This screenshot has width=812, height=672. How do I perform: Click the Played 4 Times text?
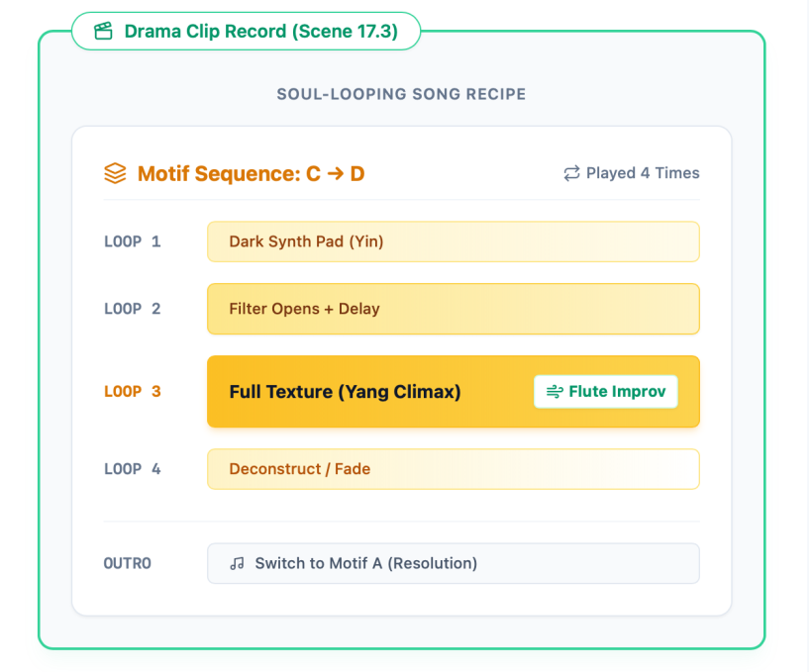coord(643,173)
